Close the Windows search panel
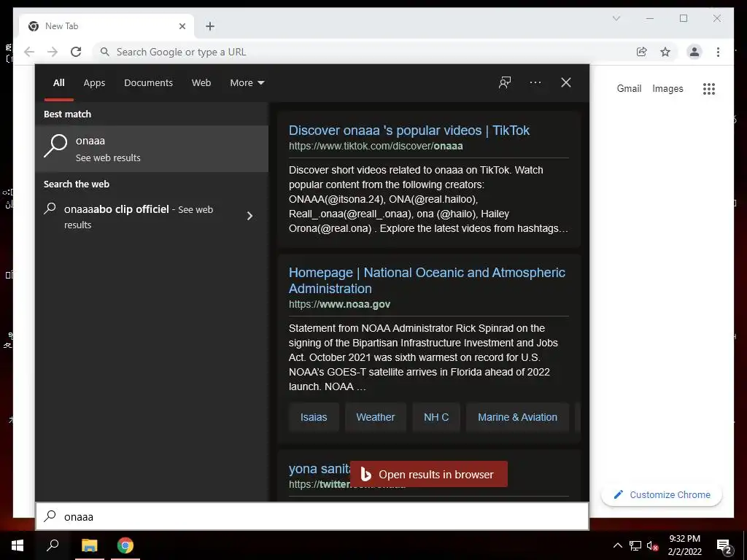The width and height of the screenshot is (747, 560). [x=566, y=82]
